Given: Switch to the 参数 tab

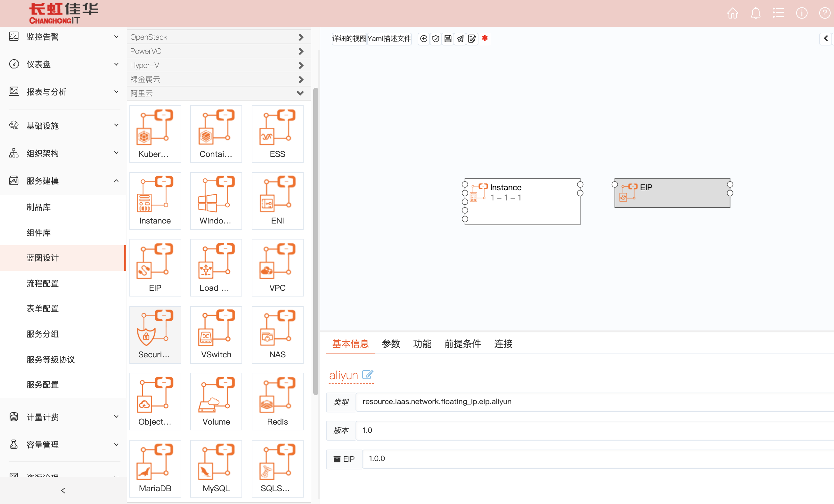Looking at the screenshot, I should 391,344.
